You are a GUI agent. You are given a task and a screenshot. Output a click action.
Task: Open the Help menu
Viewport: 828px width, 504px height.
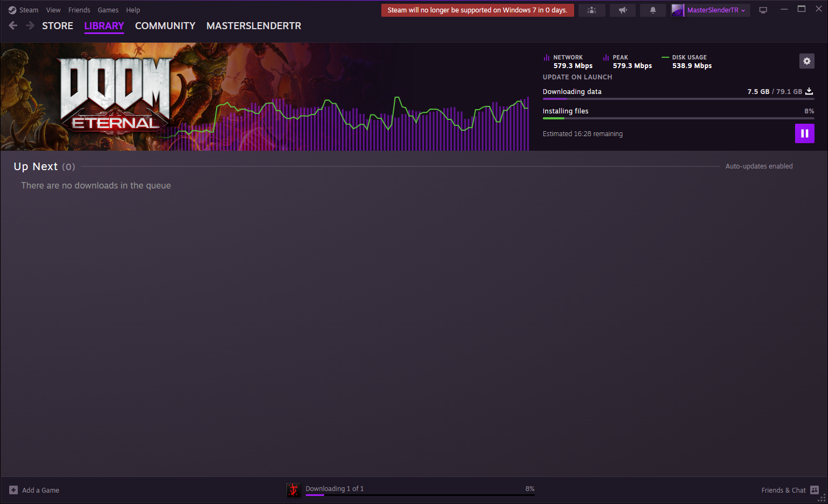pos(133,10)
